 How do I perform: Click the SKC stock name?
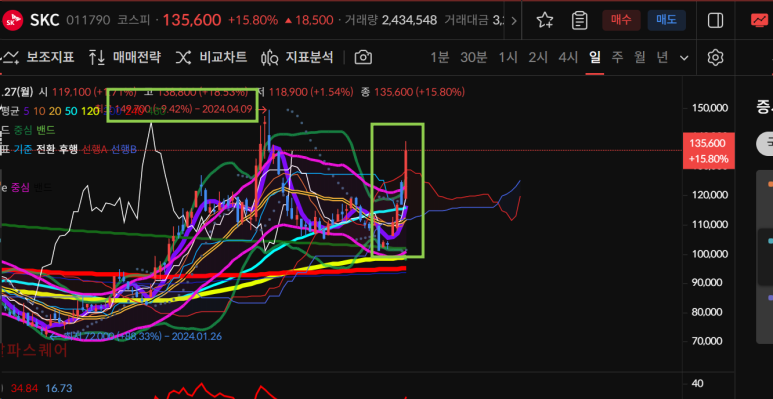coord(44,20)
